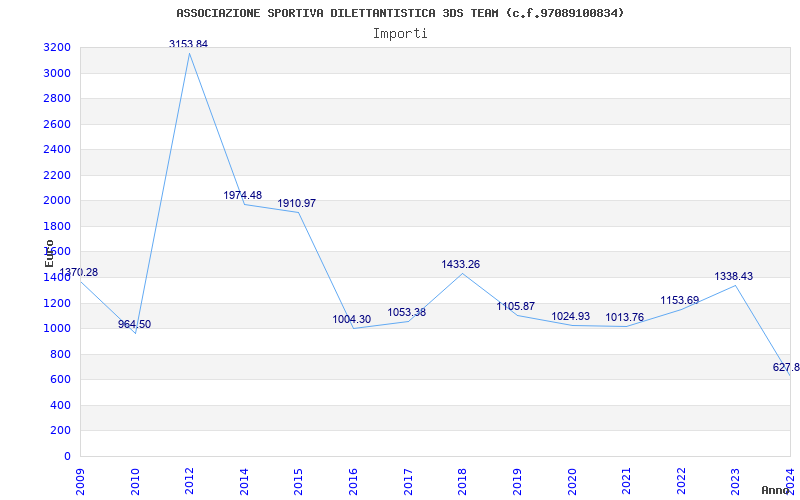The height and width of the screenshot is (500, 800).
Task: Select the 2017 x-axis label
Action: 408,481
